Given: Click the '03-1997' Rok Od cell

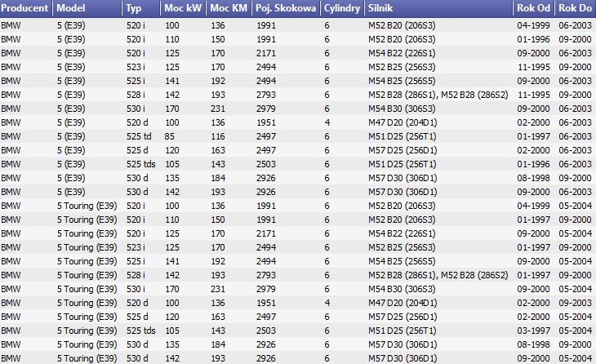Looking at the screenshot, I should pos(533,331).
